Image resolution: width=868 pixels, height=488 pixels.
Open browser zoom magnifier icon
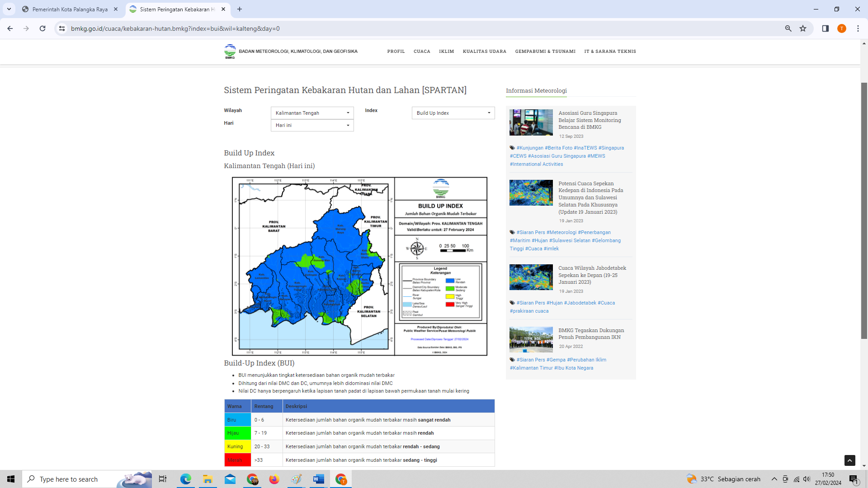point(788,28)
